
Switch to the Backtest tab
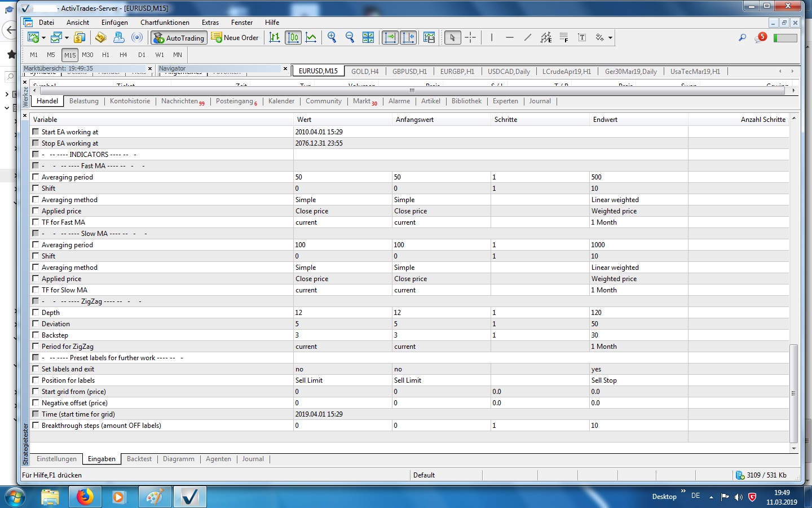(x=139, y=459)
